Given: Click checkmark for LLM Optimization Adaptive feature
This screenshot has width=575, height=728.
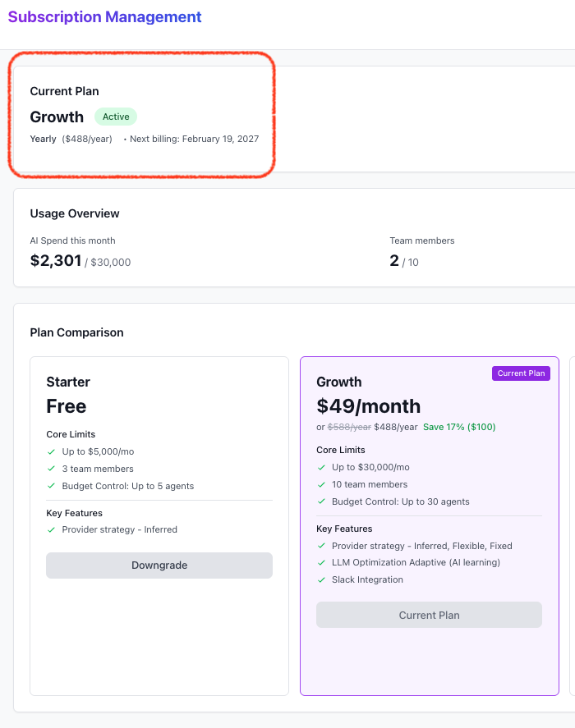Looking at the screenshot, I should [x=321, y=562].
